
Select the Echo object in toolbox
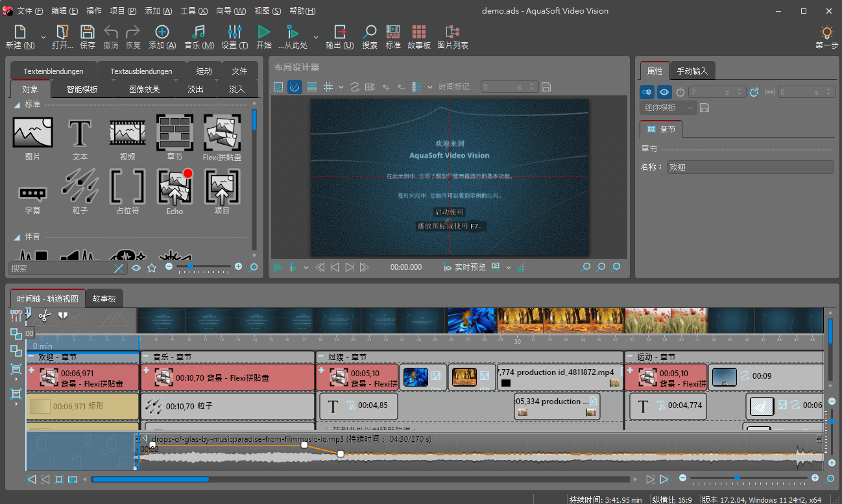pyautogui.click(x=174, y=192)
